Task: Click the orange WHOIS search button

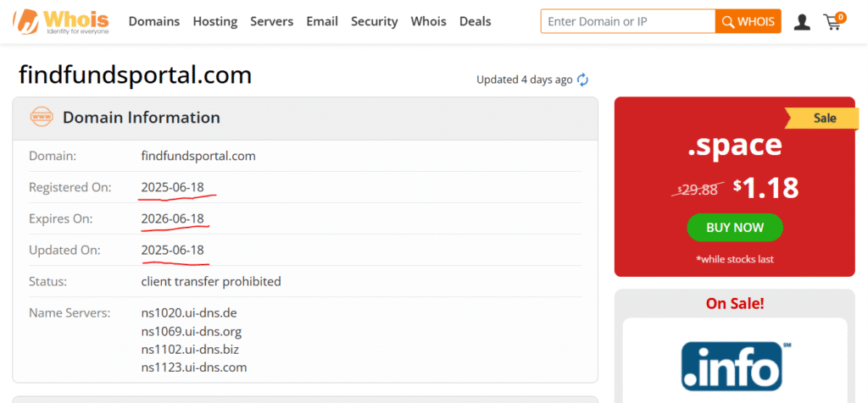Action: pos(748,21)
